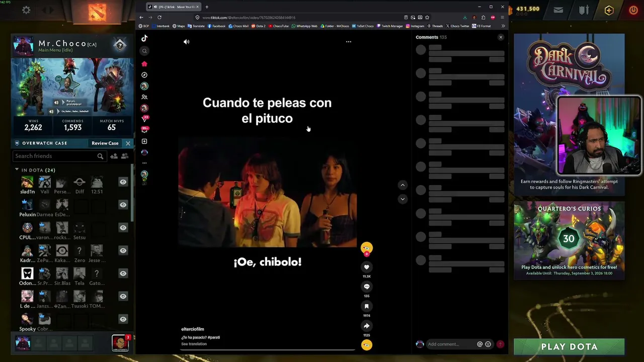644x362 pixels.
Task: Open TikTok messages with 99+ badge
Action: (144, 130)
